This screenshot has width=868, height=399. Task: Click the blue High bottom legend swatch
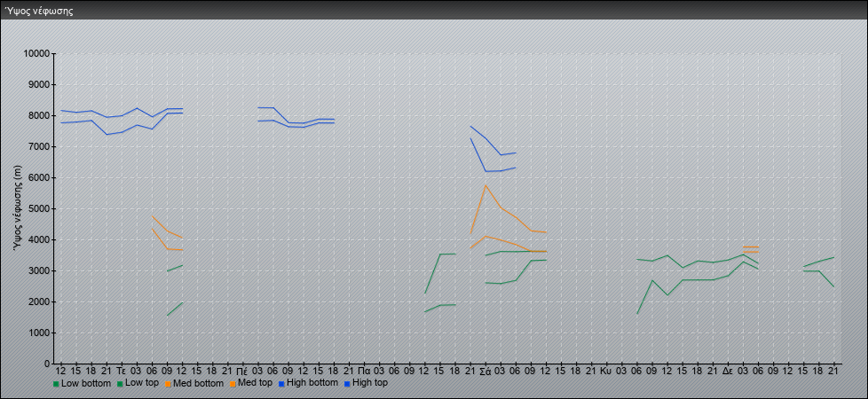pyautogui.click(x=281, y=384)
